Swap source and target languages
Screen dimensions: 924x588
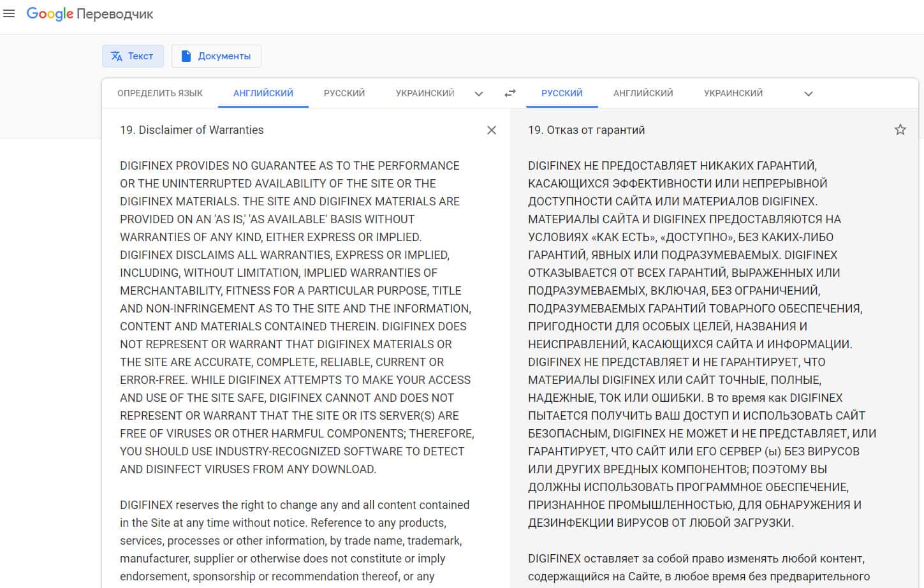tap(510, 93)
